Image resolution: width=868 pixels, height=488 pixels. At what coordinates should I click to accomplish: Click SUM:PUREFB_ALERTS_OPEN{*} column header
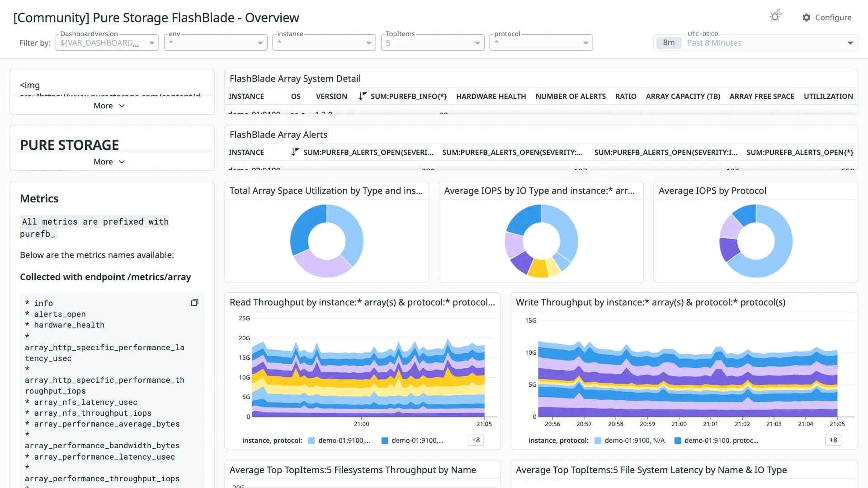800,152
